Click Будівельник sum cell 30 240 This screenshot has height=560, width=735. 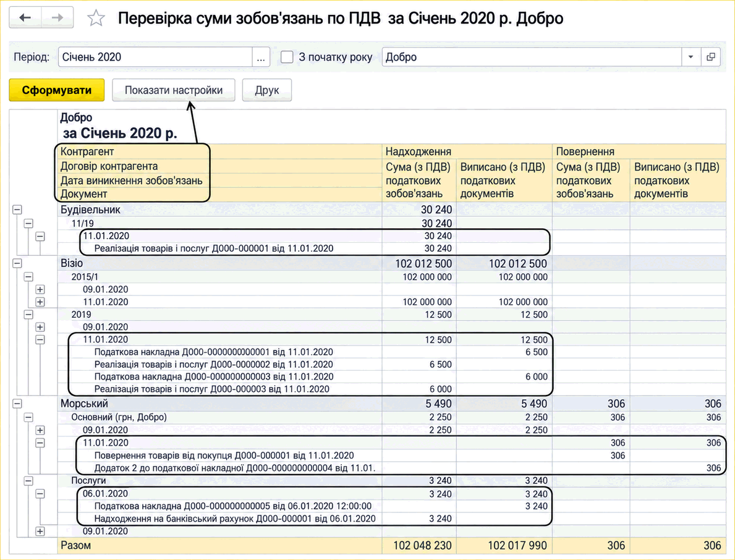[436, 210]
